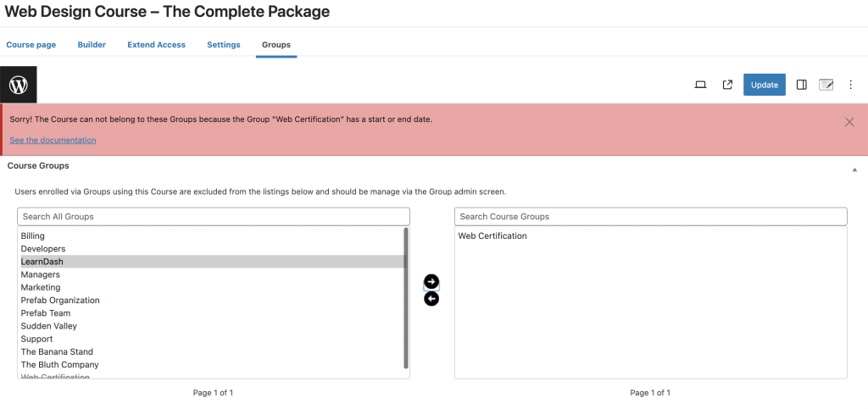
Task: Select Support in the groups list
Action: click(x=212, y=339)
